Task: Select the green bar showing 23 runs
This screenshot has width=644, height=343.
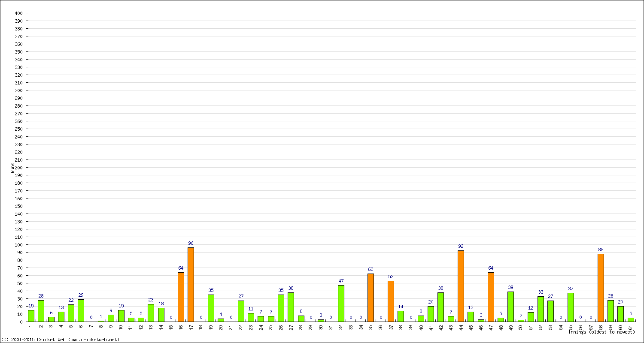Action: [x=151, y=313]
